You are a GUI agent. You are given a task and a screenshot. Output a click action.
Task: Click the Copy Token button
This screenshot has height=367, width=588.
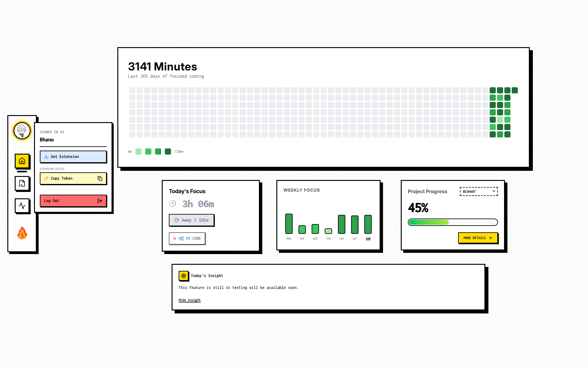coord(73,178)
